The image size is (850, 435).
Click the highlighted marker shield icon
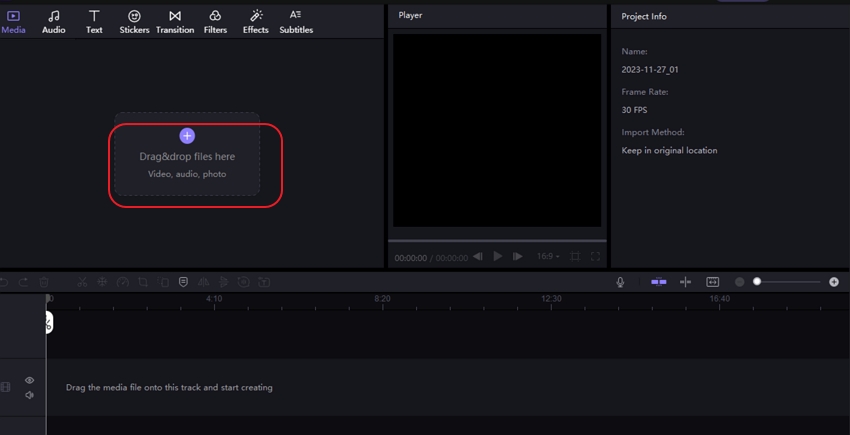[183, 282]
